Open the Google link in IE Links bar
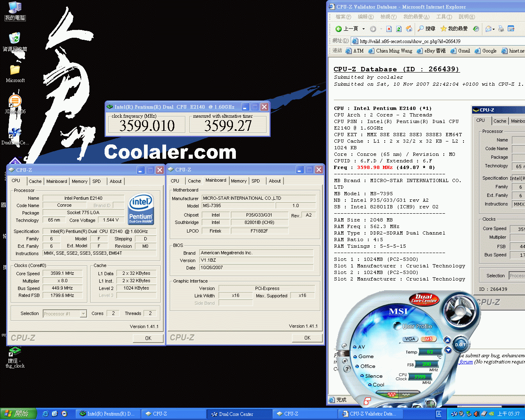The width and height of the screenshot is (525, 420). 485,51
